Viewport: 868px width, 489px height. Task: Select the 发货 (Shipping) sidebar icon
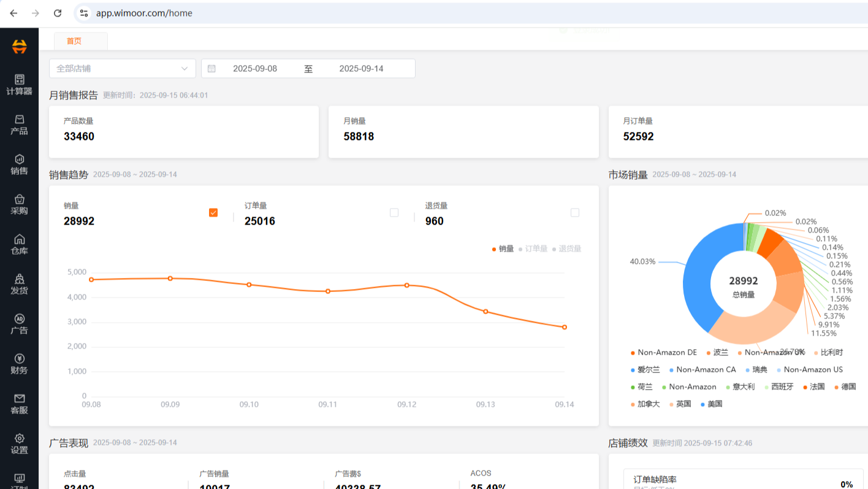19,283
